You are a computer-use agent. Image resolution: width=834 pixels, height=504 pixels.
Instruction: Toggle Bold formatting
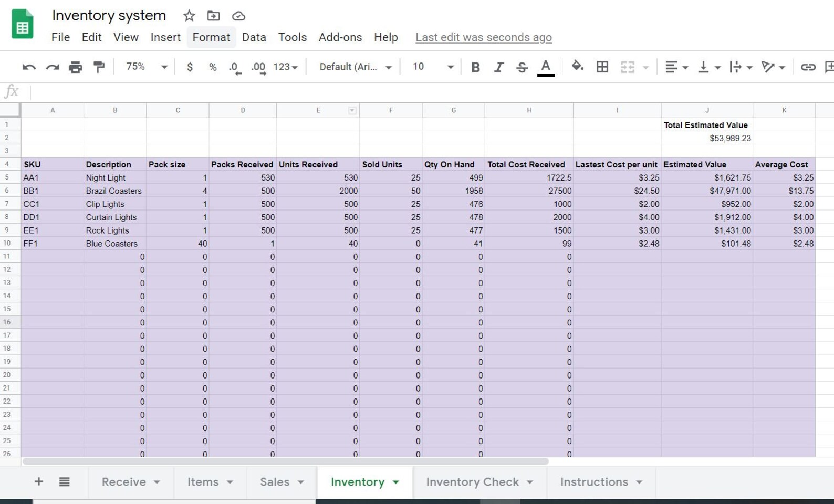(x=475, y=67)
